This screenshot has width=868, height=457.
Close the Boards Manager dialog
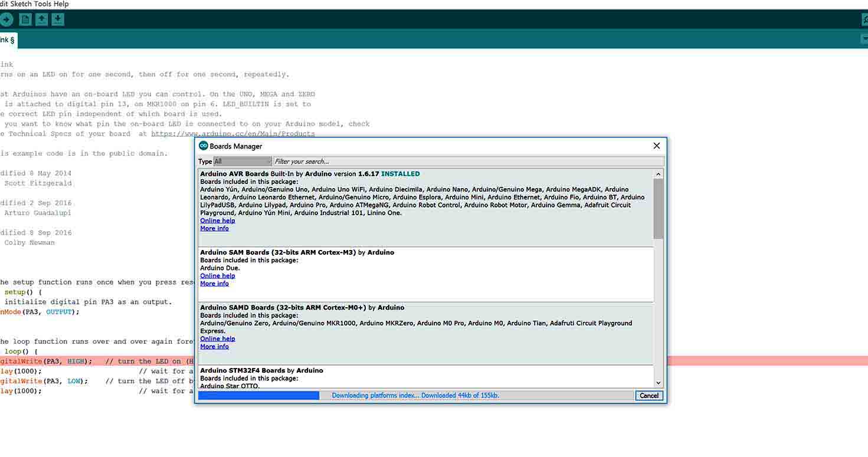coord(656,146)
